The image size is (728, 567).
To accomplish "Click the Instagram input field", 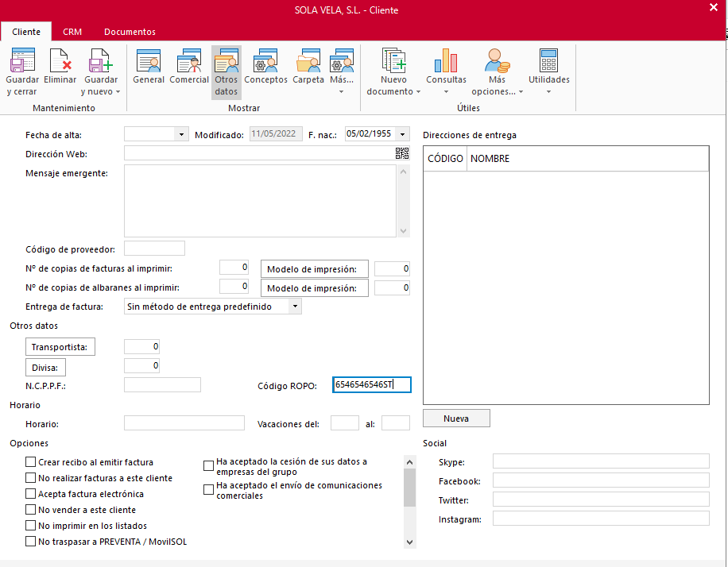I will [x=601, y=519].
